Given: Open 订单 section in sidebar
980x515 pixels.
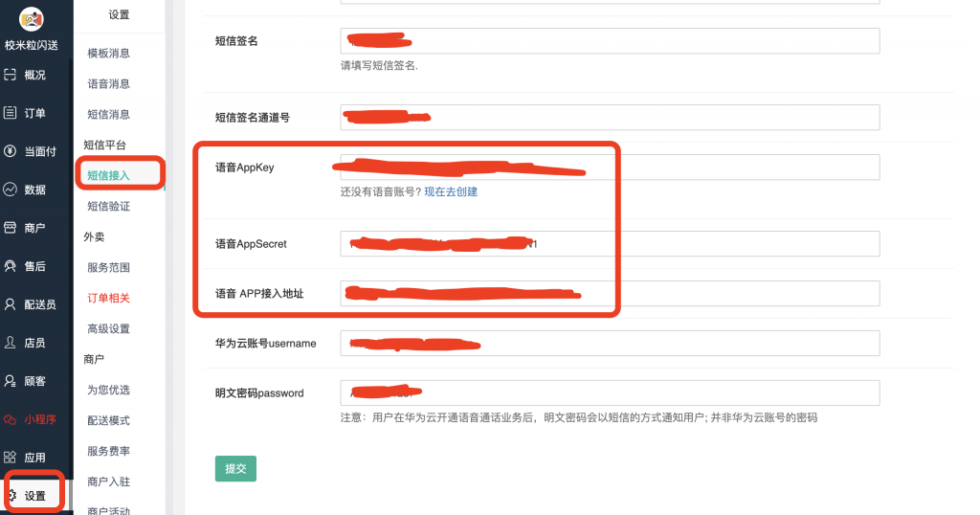Looking at the screenshot, I should click(x=35, y=113).
